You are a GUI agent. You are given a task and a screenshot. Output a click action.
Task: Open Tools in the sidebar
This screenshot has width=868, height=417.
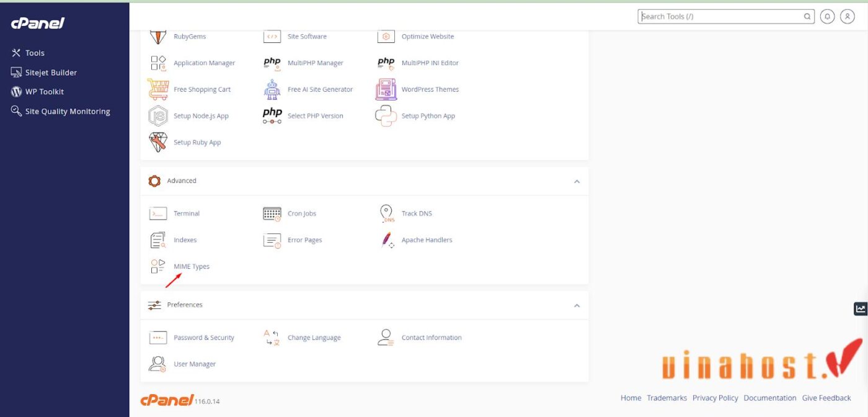click(x=28, y=53)
